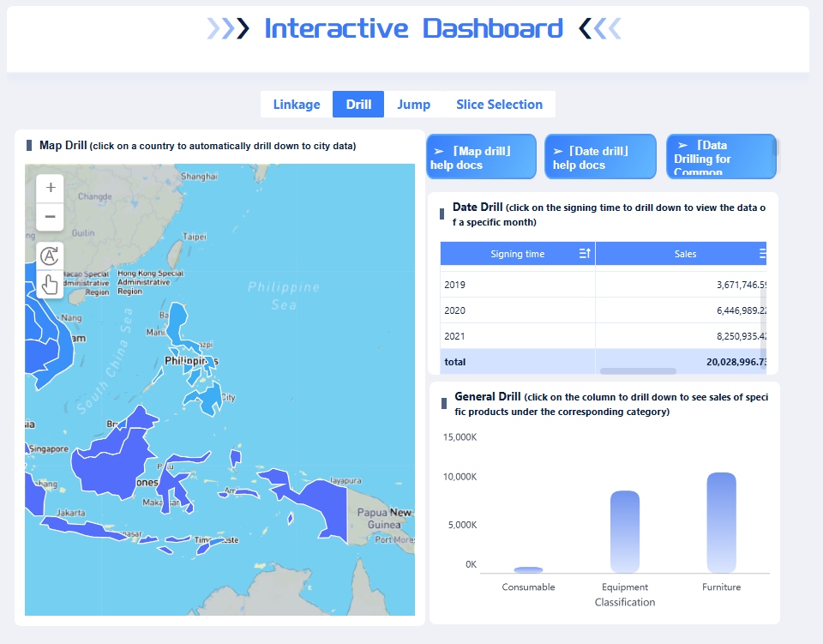
Task: Drill down into the 2019 signing time
Action: click(x=455, y=285)
